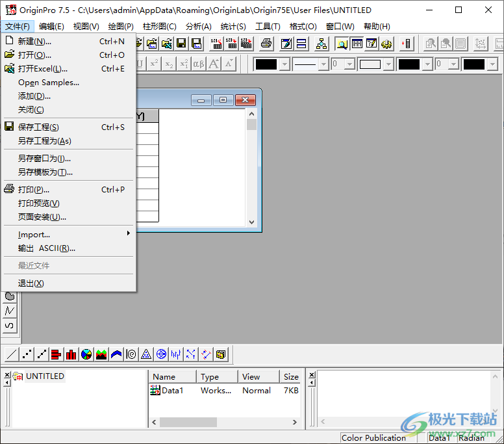
Task: Open the 分析(A) menu
Action: pos(198,27)
